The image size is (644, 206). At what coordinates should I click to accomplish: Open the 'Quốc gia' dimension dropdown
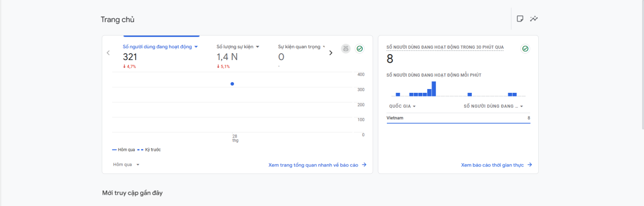pos(402,106)
